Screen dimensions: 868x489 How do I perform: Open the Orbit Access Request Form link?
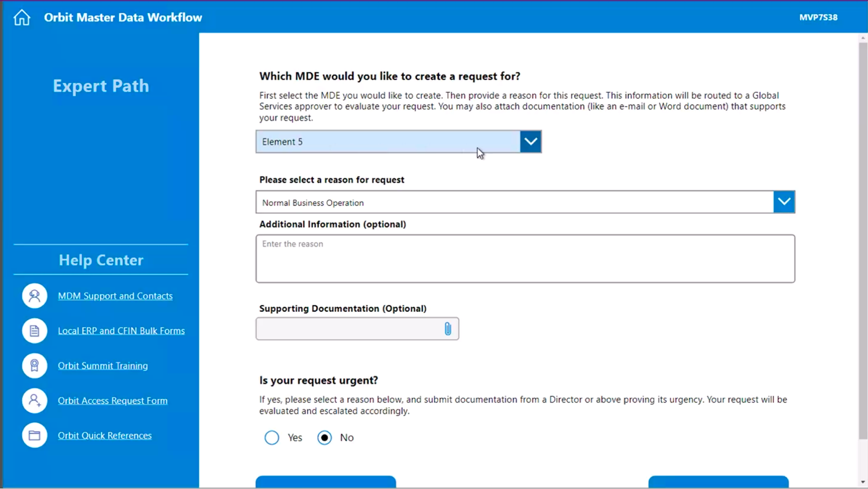coord(113,401)
